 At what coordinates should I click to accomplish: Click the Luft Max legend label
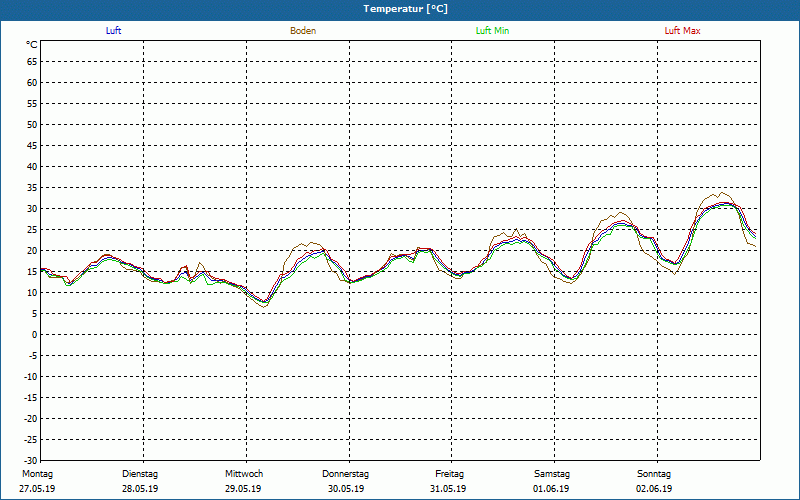point(682,31)
